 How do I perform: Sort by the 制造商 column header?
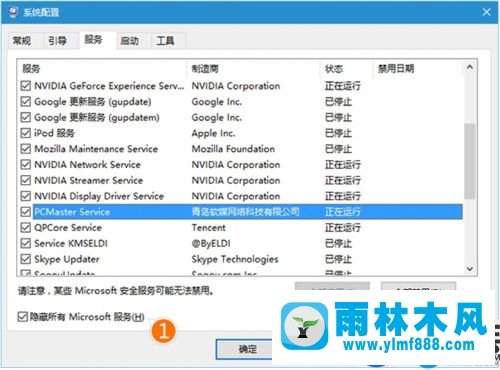click(x=253, y=69)
